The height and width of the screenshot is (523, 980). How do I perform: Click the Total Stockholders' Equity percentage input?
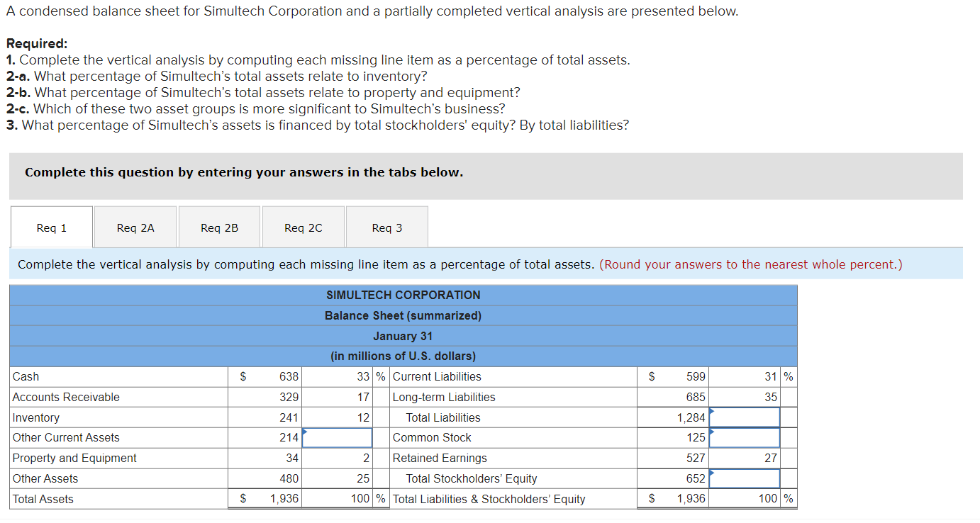click(x=745, y=478)
